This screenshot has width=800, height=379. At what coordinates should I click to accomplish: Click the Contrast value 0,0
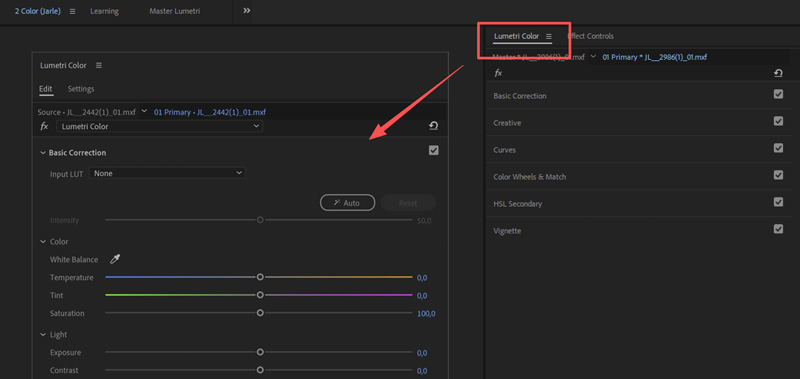coord(422,371)
